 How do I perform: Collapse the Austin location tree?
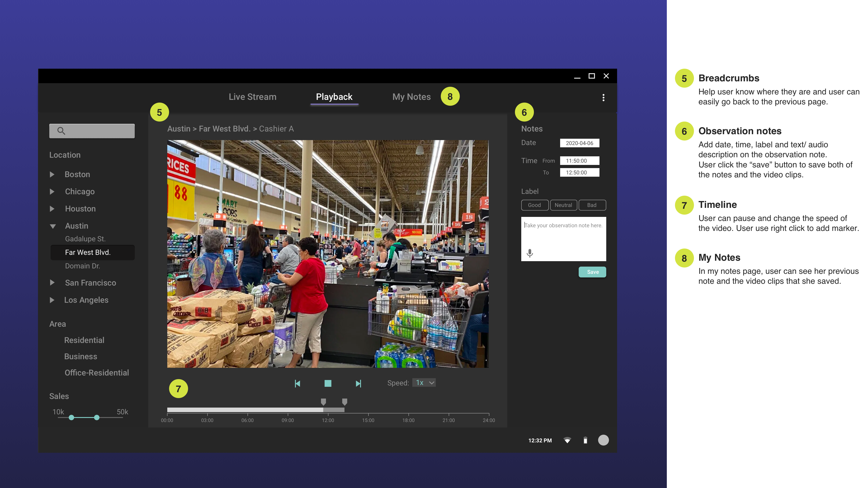(x=53, y=226)
